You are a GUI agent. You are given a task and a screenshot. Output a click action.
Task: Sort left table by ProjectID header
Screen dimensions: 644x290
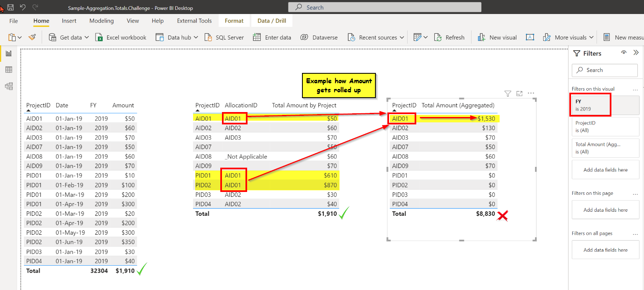[38, 105]
